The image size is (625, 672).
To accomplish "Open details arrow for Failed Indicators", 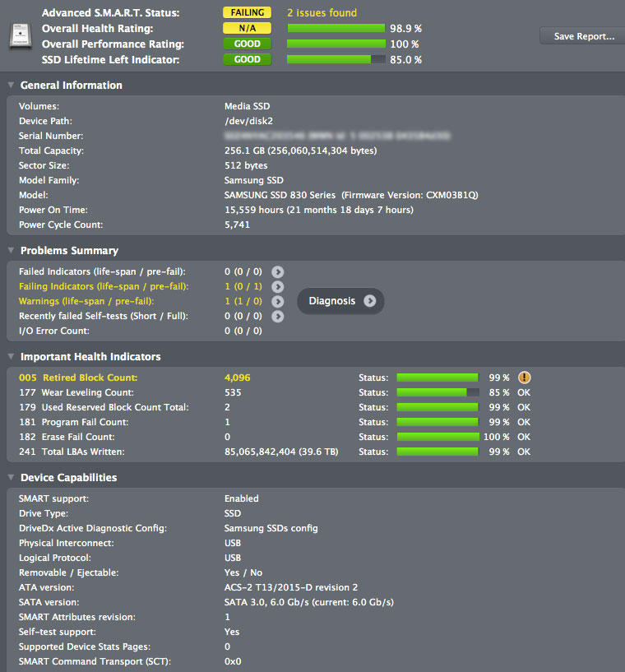I will (278, 271).
